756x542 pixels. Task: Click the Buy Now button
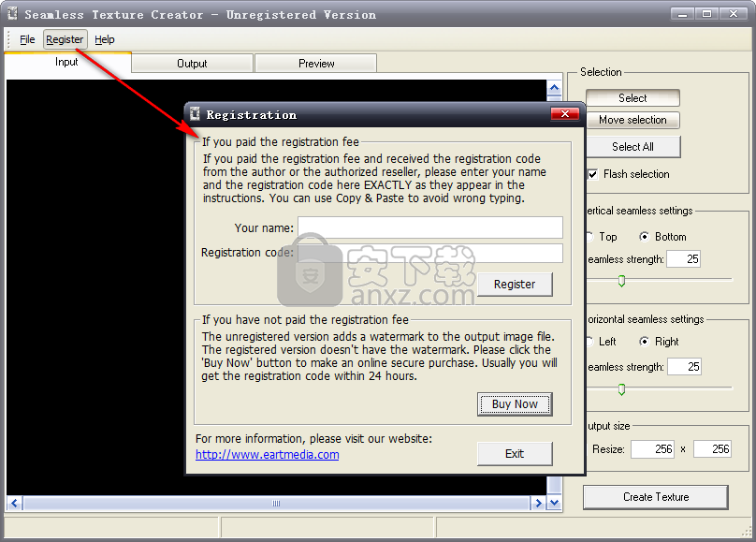(515, 404)
